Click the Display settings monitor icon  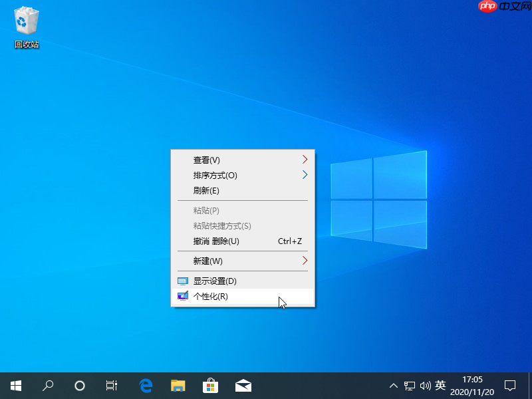(183, 281)
